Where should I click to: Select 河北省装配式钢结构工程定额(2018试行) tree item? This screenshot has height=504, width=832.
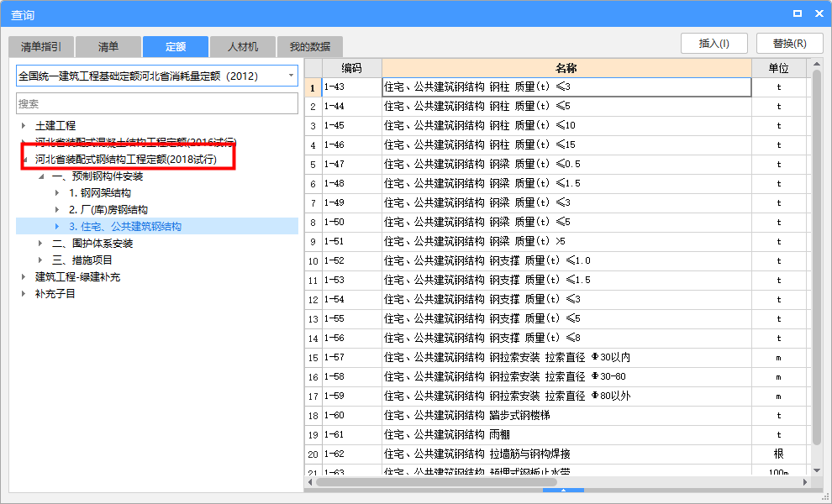(126, 159)
